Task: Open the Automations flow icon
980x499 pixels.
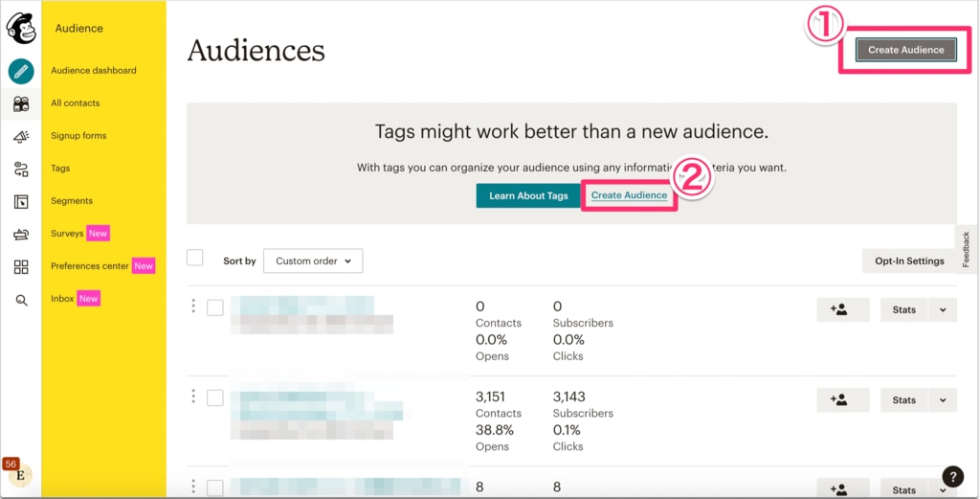Action: (21, 169)
